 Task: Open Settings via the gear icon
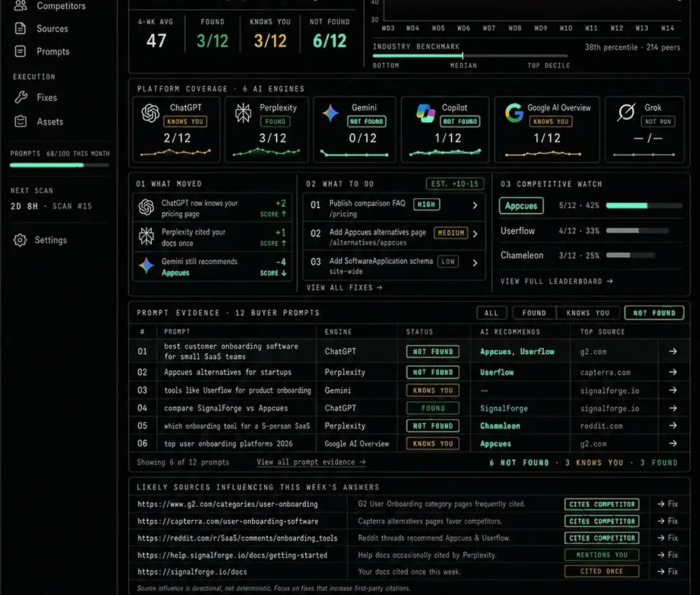click(x=20, y=240)
